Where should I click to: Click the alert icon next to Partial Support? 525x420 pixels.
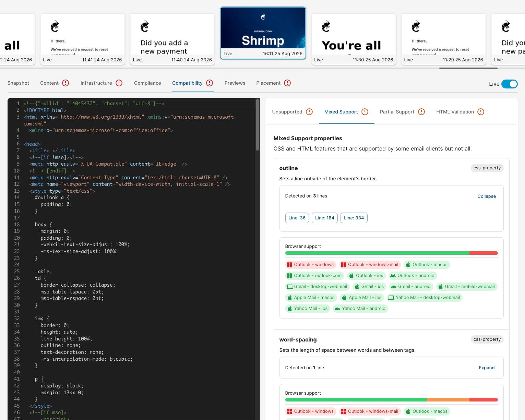[421, 112]
